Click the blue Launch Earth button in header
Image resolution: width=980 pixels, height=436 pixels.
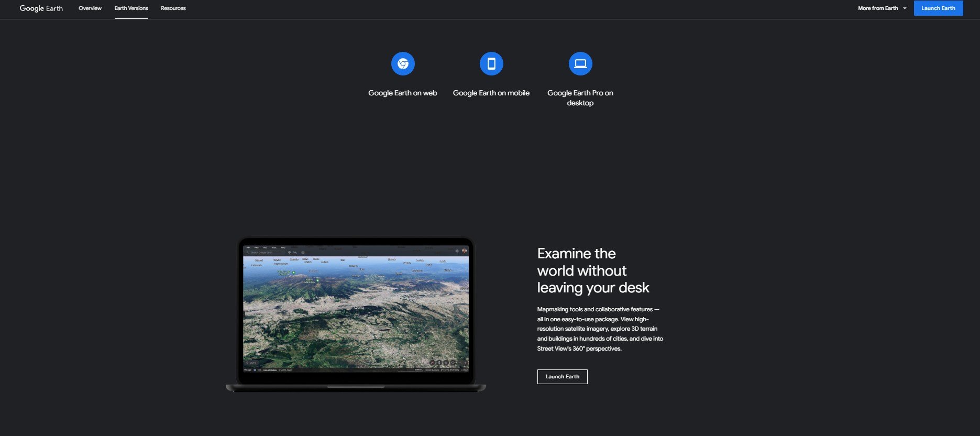938,8
